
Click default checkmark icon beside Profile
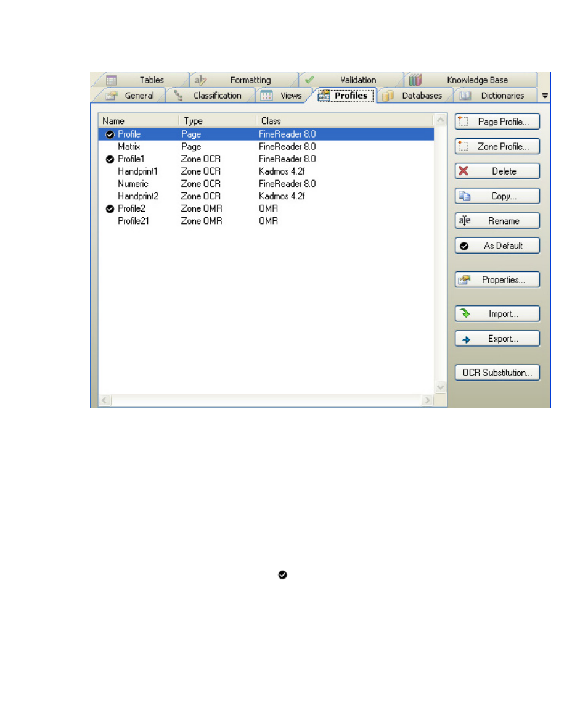[x=110, y=134]
